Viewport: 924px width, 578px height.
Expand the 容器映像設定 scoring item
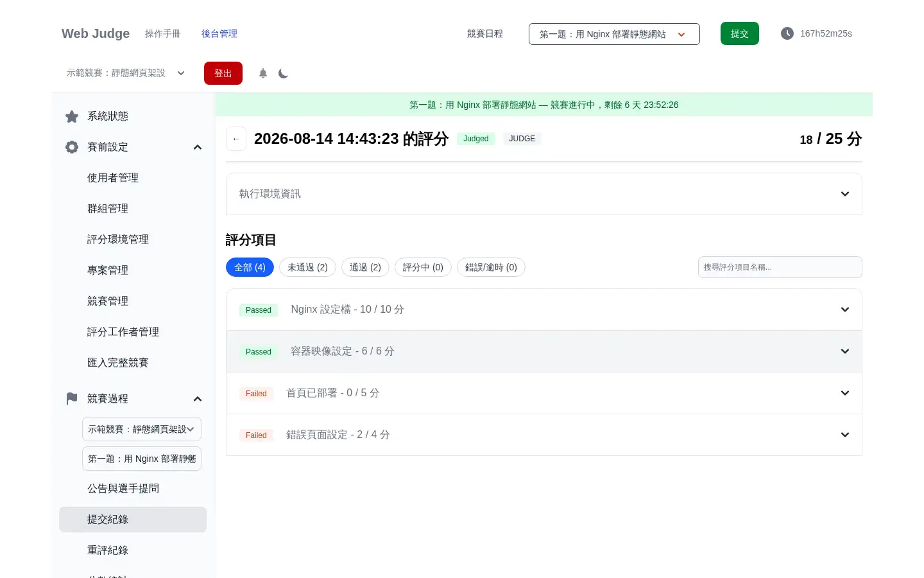[x=543, y=351]
